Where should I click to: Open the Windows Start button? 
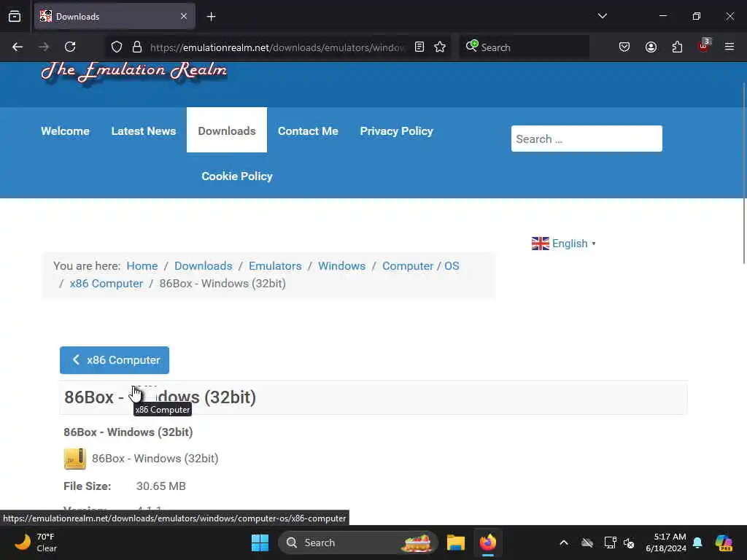[260, 542]
